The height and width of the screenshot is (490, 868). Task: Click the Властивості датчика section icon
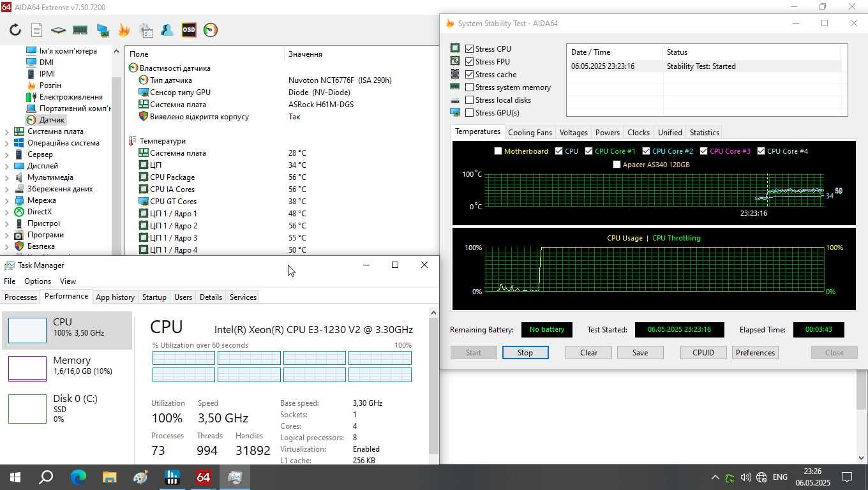133,68
